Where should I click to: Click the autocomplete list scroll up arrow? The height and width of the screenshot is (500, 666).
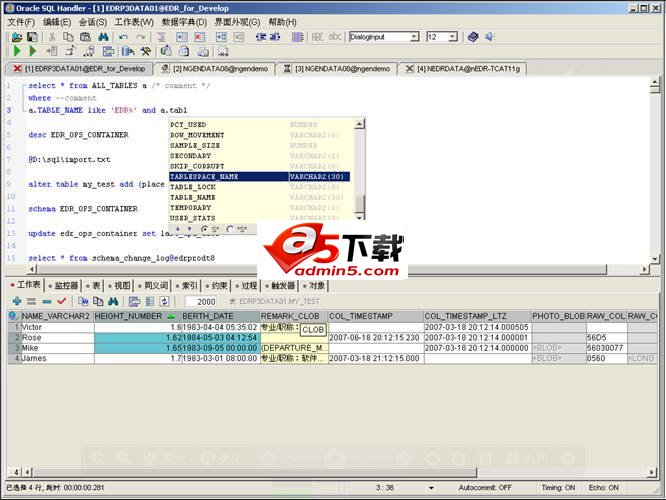click(x=359, y=124)
